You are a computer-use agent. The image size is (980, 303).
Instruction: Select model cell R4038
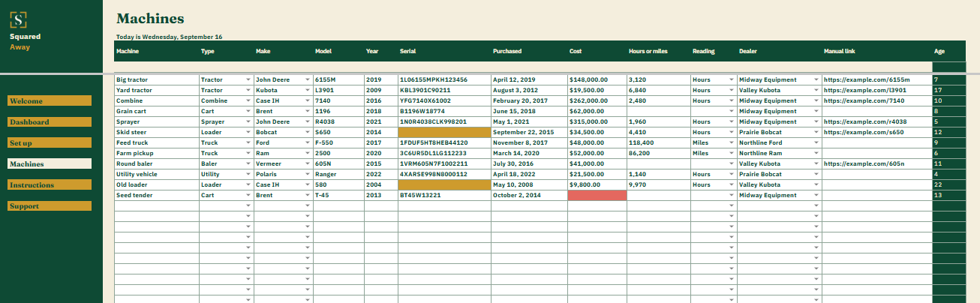338,121
